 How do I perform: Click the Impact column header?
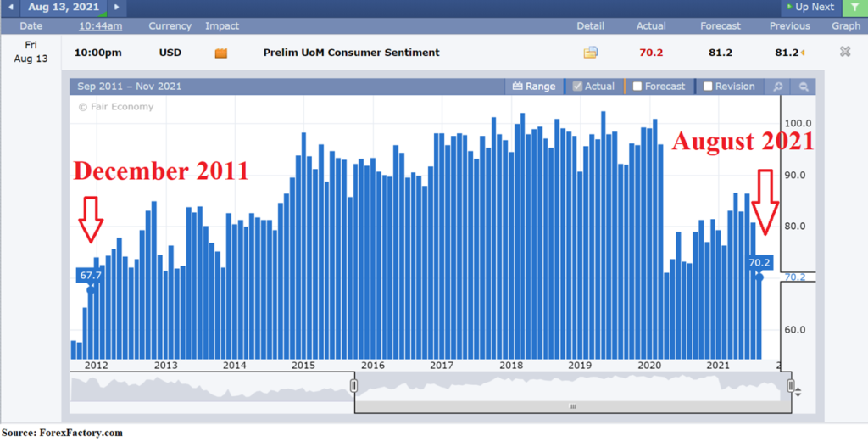222,26
